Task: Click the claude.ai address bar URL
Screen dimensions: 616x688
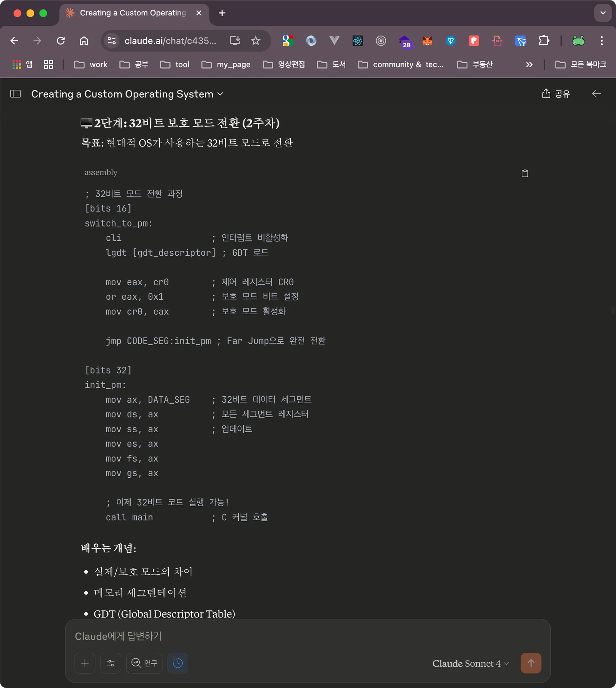Action: click(x=170, y=41)
